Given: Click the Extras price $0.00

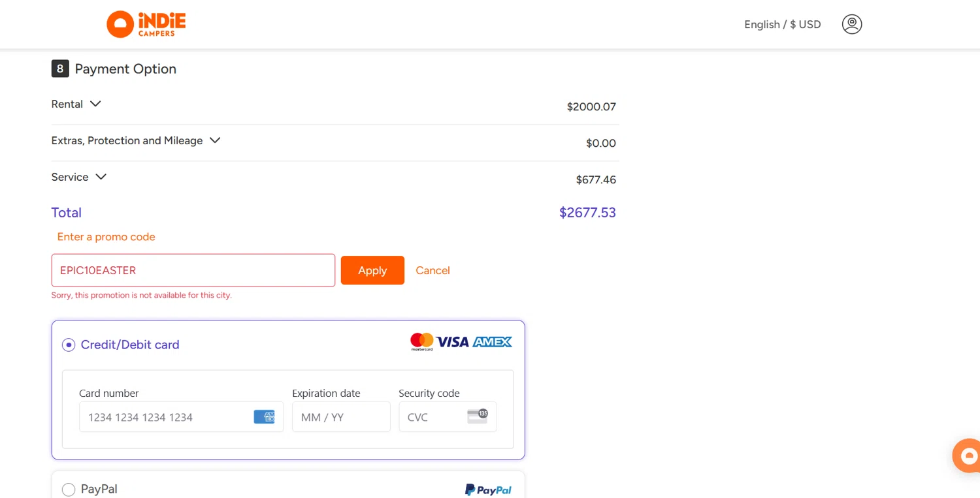Looking at the screenshot, I should 601,143.
